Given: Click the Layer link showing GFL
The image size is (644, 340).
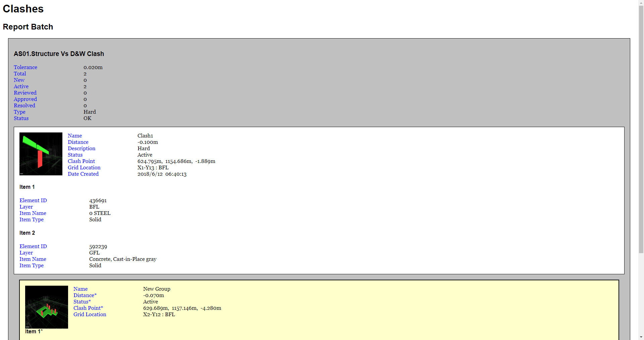Looking at the screenshot, I should pos(26,252).
